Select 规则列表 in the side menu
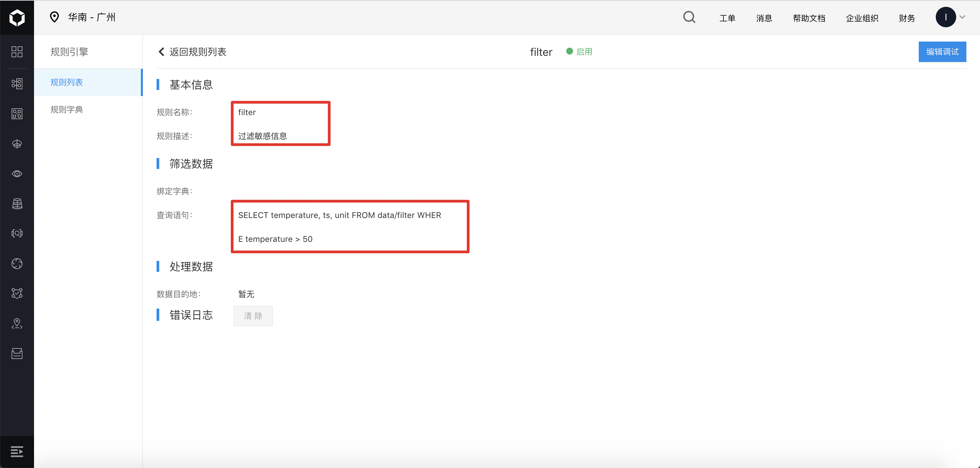The image size is (980, 468). pyautogui.click(x=88, y=82)
